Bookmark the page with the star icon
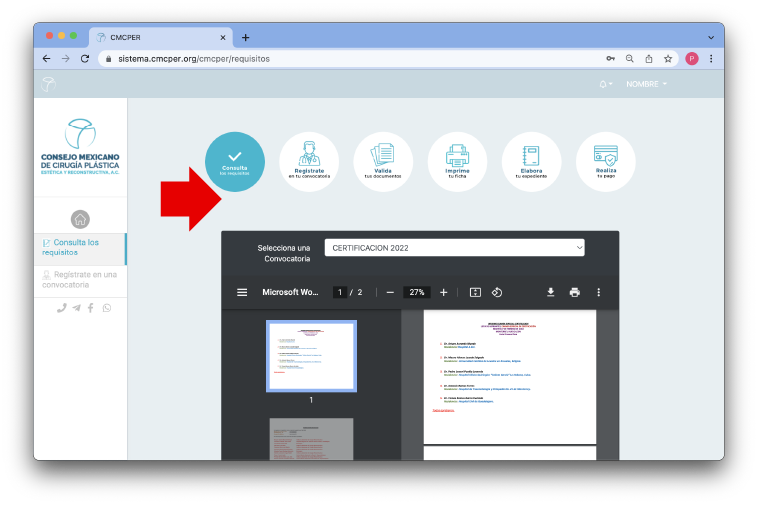Image resolution: width=759 pixels, height=505 pixels. point(668,59)
